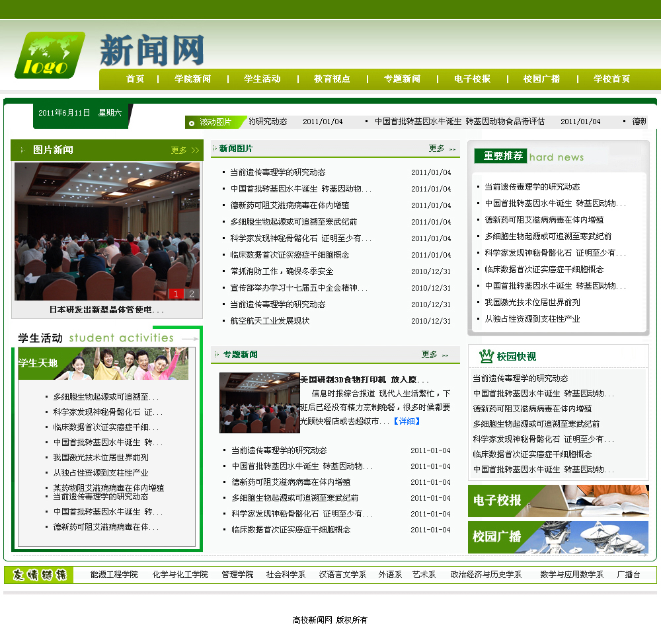Click the 重要推荐 section title
The width and height of the screenshot is (661, 644).
[x=503, y=156]
